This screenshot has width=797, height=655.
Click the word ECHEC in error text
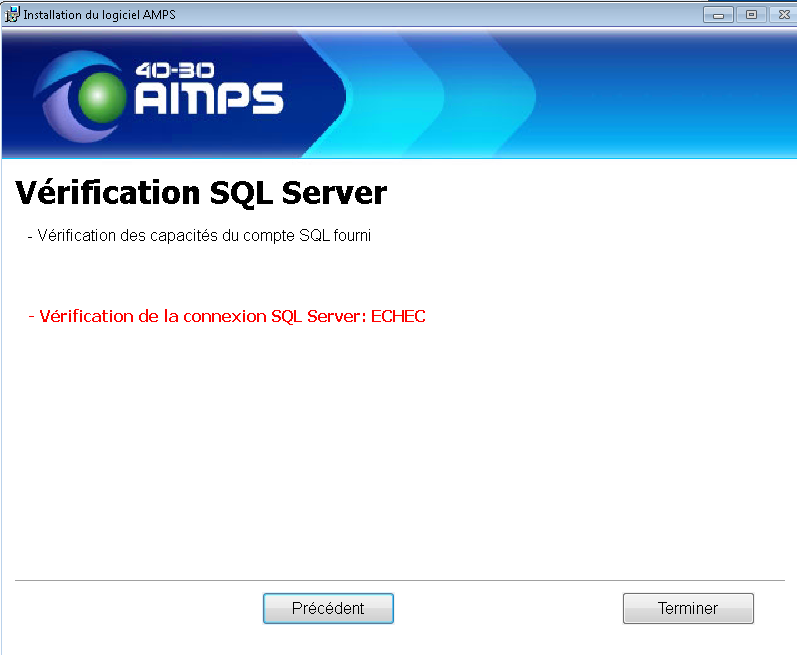(x=398, y=317)
